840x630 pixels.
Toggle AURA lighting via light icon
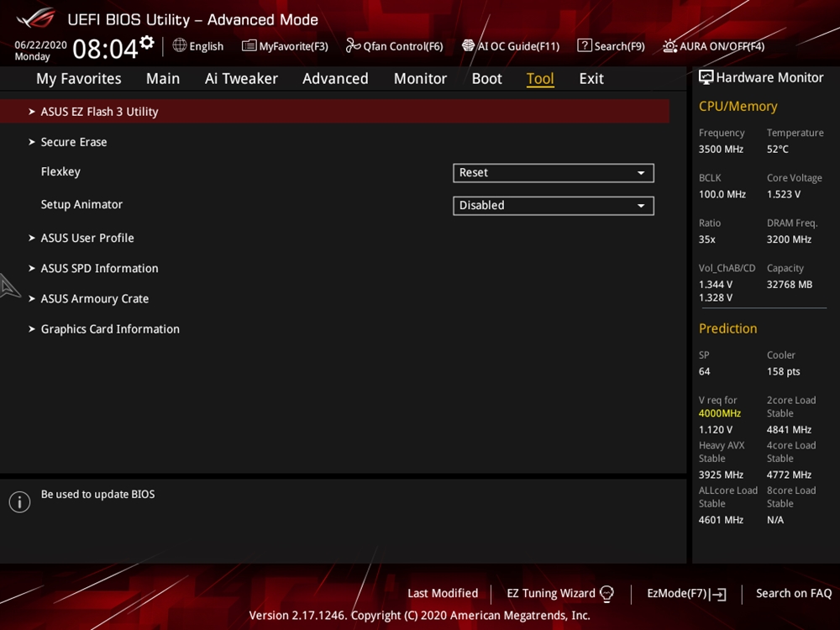669,46
